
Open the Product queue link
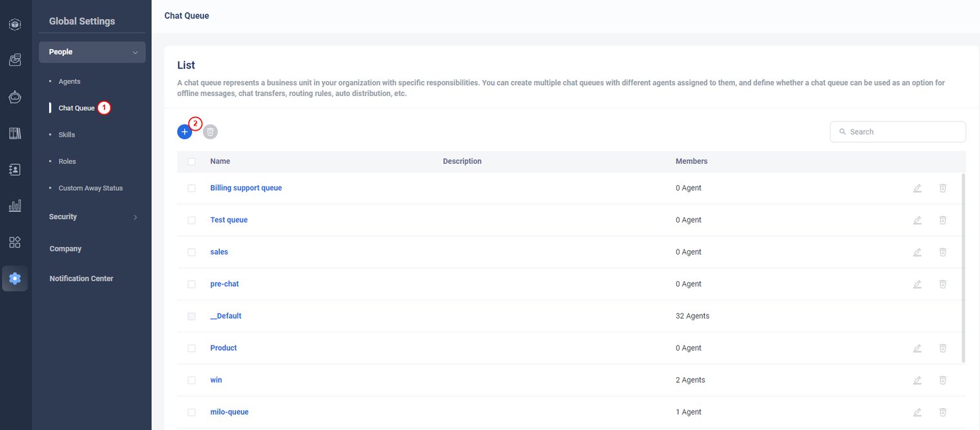pos(223,348)
